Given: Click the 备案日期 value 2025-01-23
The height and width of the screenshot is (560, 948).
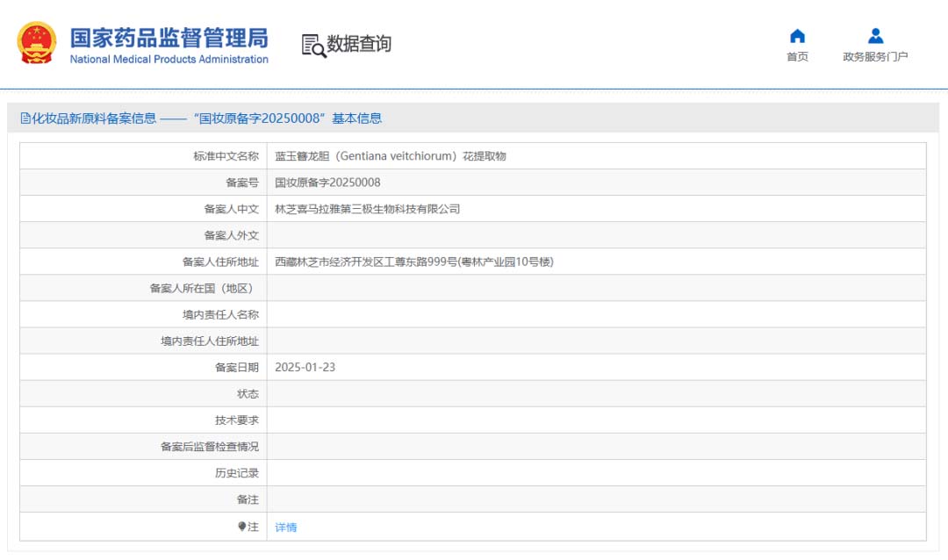Looking at the screenshot, I should (305, 367).
